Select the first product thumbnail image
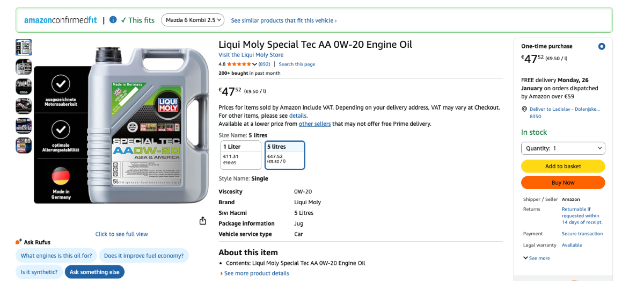644x281 pixels. [x=24, y=47]
